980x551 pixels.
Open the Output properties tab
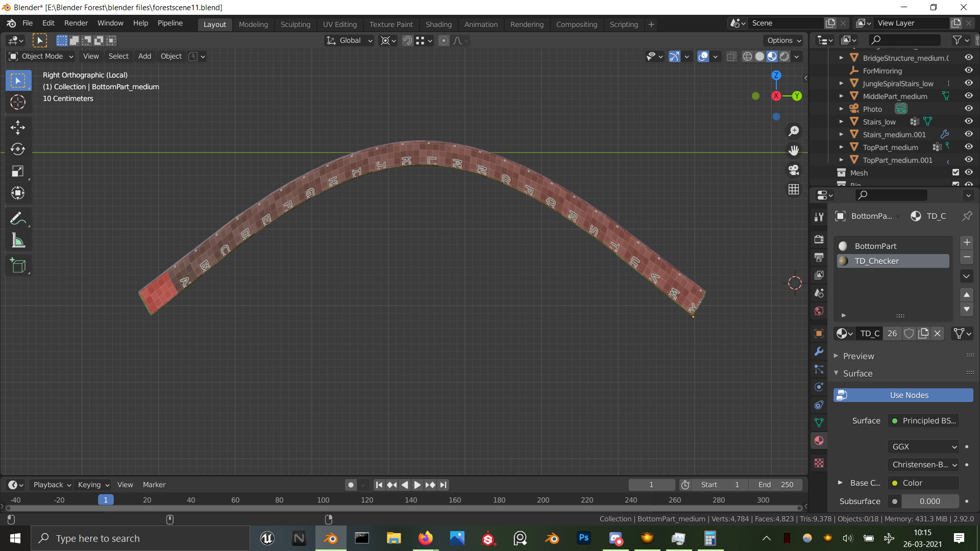point(819,257)
